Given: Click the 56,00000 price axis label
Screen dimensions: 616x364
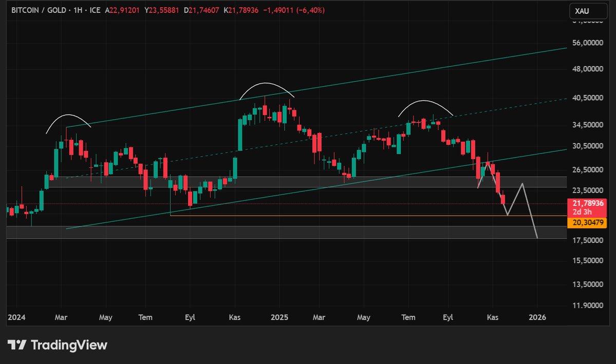Looking at the screenshot, I should pos(587,43).
